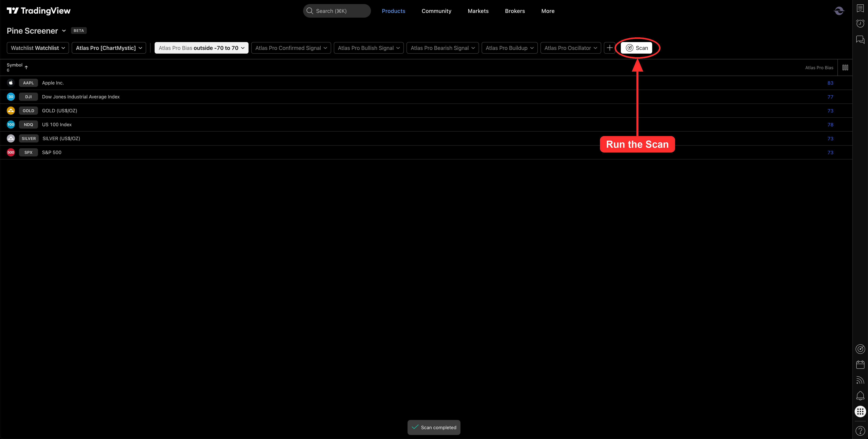Open the Help center question mark icon
Image resolution: width=868 pixels, height=439 pixels.
[x=860, y=431]
